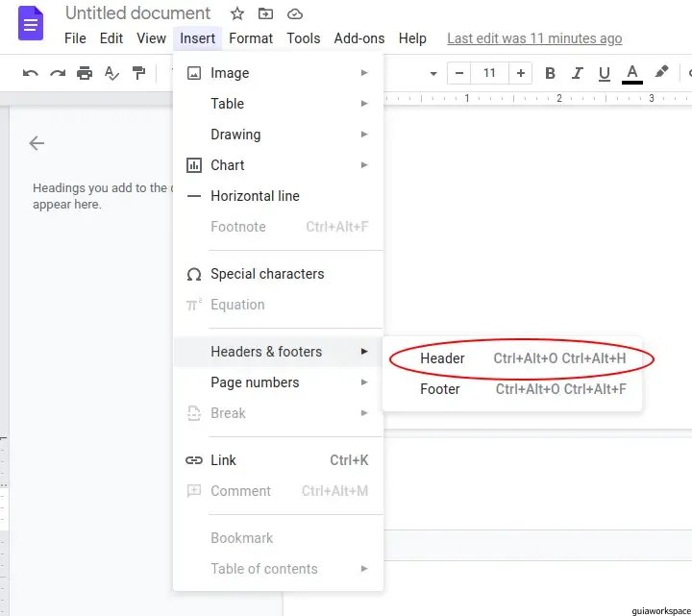Viewport: 692px width, 616px height.
Task: Close the document outline with back arrow
Action: pyautogui.click(x=37, y=143)
